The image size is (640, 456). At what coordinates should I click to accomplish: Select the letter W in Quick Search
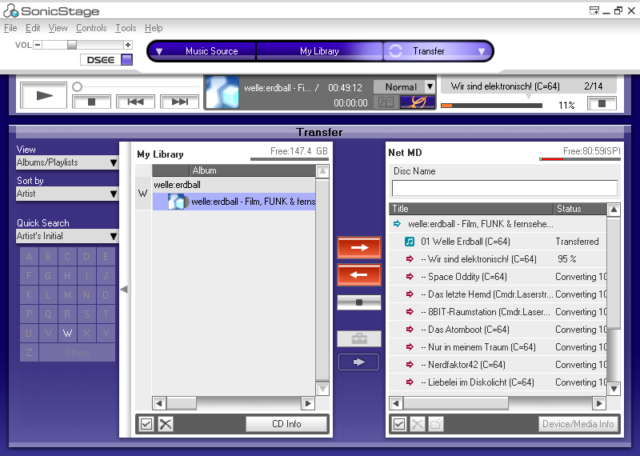pyautogui.click(x=67, y=333)
